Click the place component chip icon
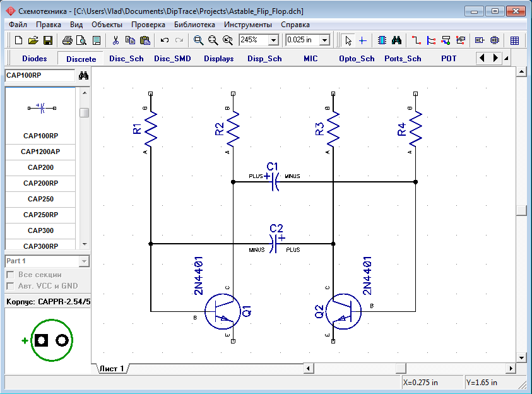This screenshot has width=532, height=394. click(382, 40)
